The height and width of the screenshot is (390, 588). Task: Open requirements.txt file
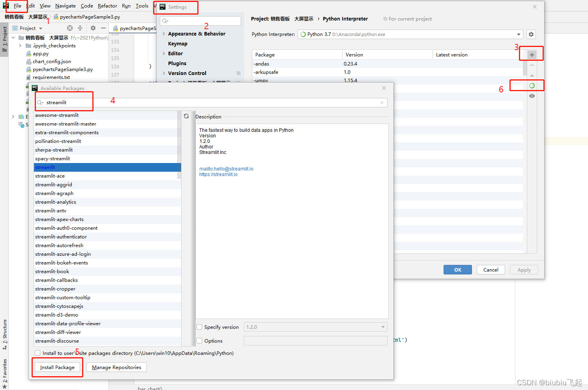tap(51, 77)
